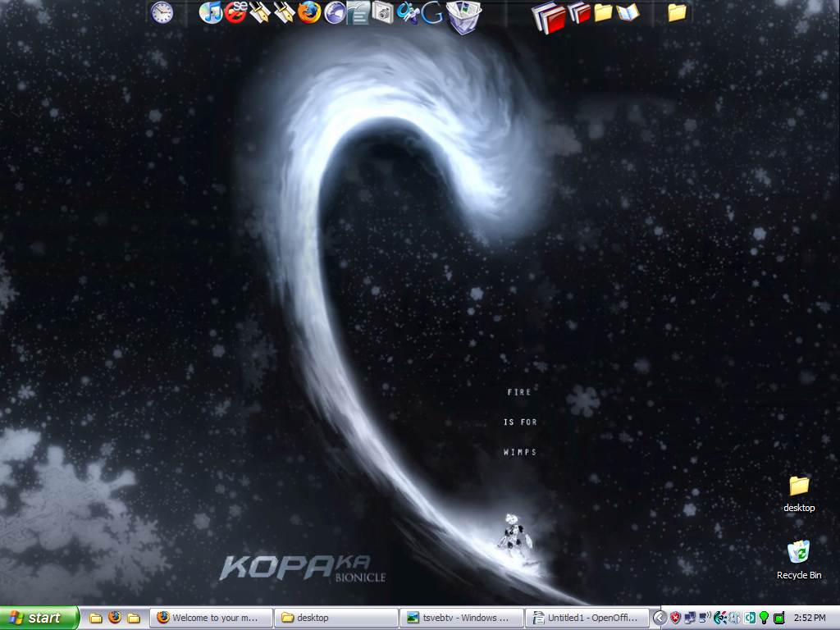Open the Start menu
The image size is (840, 630).
point(39,618)
